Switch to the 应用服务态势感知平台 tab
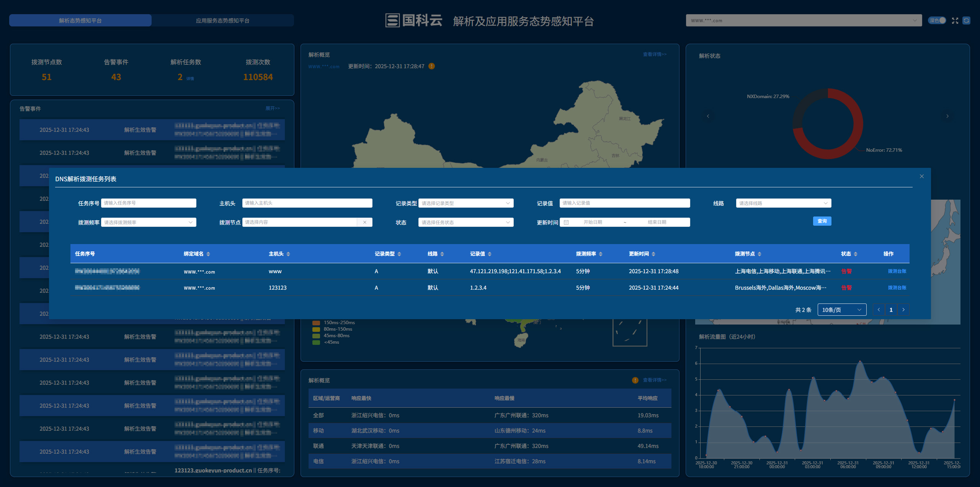980x487 pixels. 222,20
